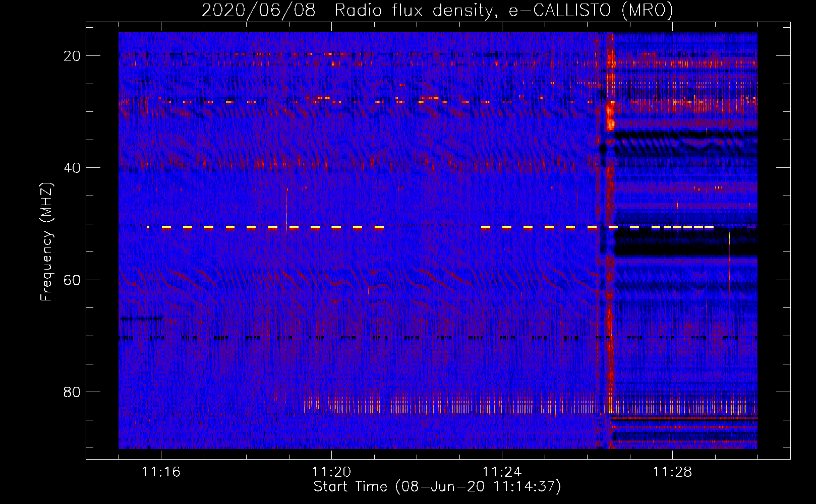Click the 'Frequency (MHZ)' y-axis label
The image size is (816, 504).
tap(46, 241)
